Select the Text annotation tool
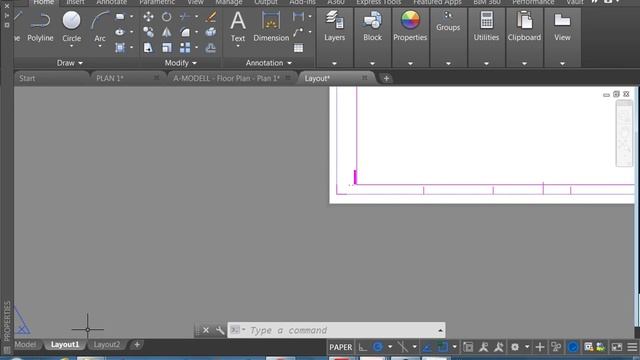The image size is (640, 360). [x=238, y=26]
